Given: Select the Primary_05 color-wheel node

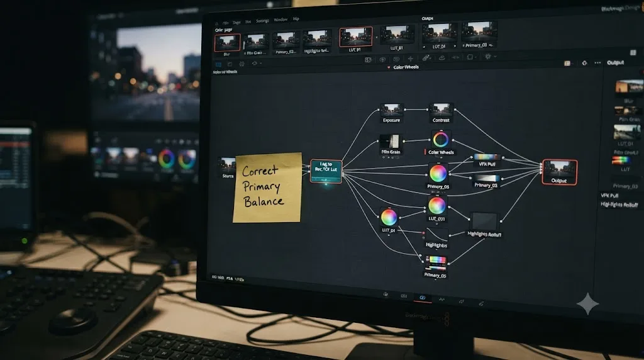Looking at the screenshot, I should (x=438, y=176).
